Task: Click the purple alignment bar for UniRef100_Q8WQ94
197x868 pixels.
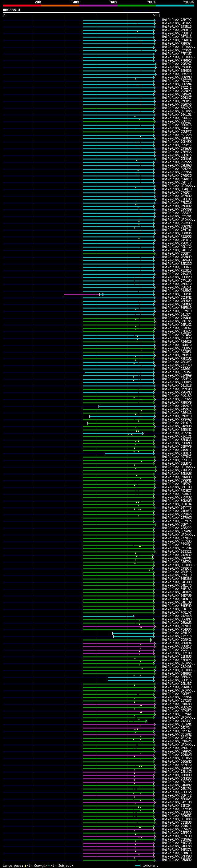Action: tap(119, 643)
